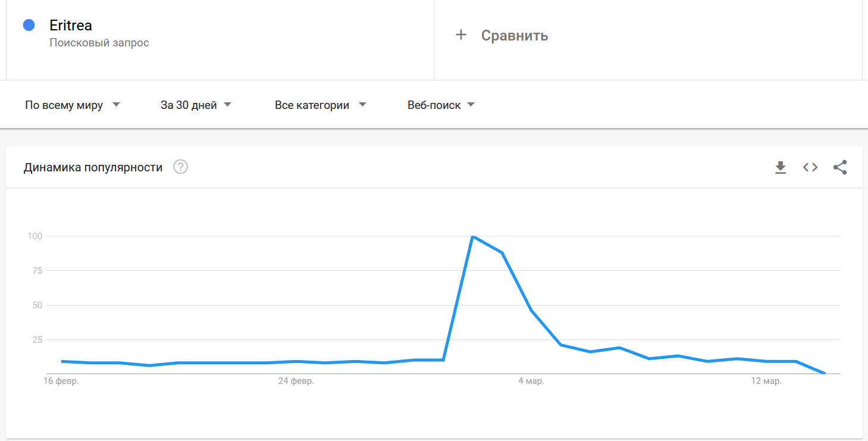This screenshot has height=441, width=868.
Task: Click the embed code icon
Action: coord(810,168)
